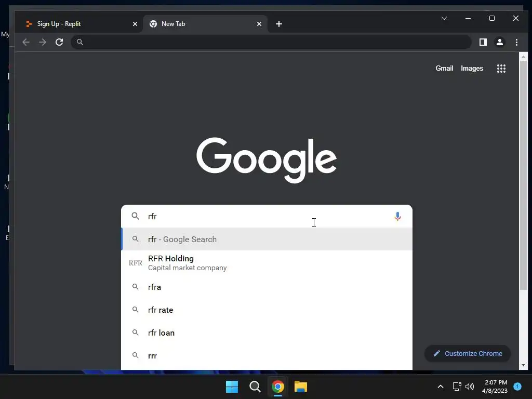Screen dimensions: 532x399
Task: Click the scrollbar up arrow
Action: pos(523,57)
